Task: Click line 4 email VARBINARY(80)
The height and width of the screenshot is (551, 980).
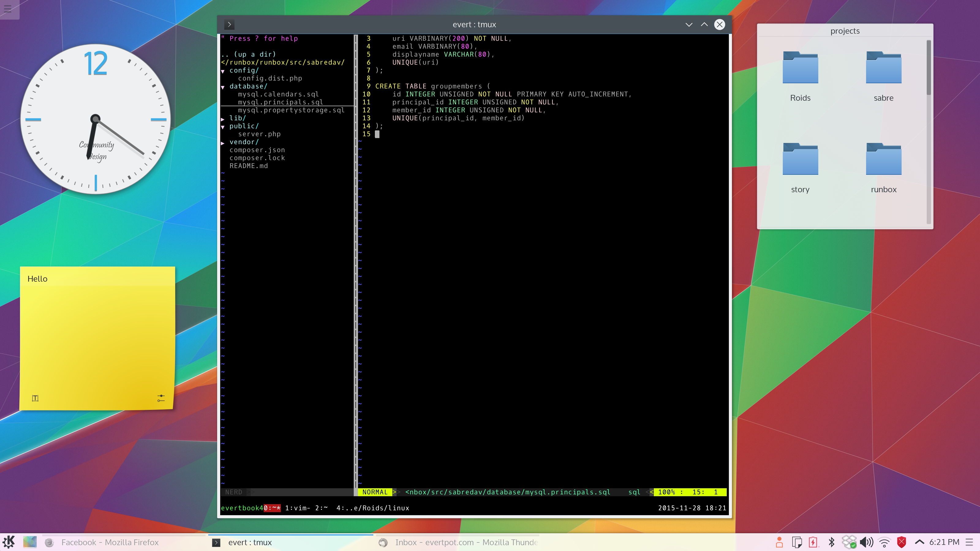Action: [x=435, y=47]
